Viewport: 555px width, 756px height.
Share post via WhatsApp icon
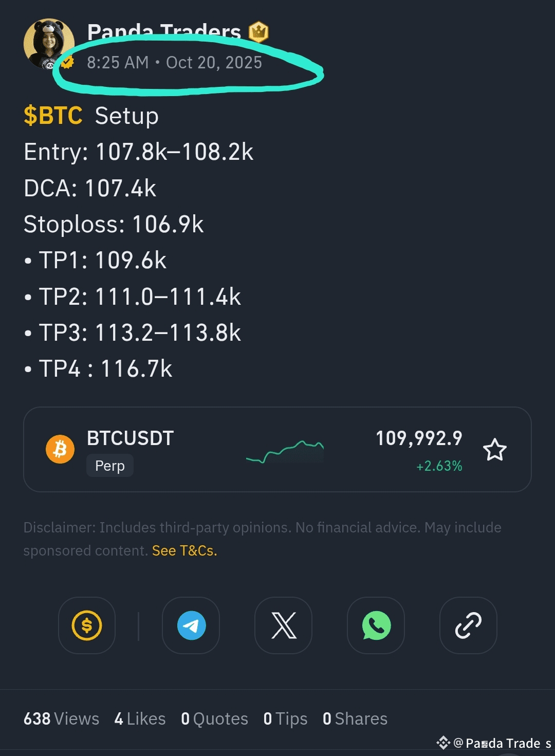pos(376,625)
